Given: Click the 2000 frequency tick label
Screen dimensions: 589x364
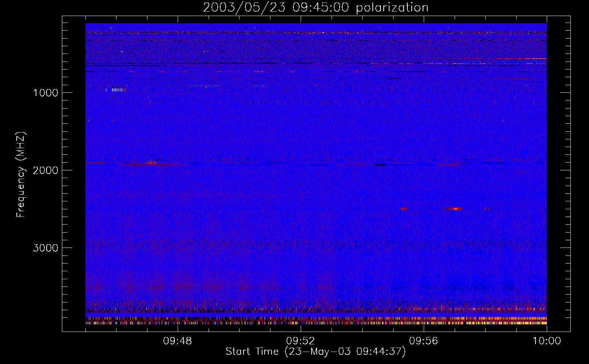Looking at the screenshot, I should 46,170.
